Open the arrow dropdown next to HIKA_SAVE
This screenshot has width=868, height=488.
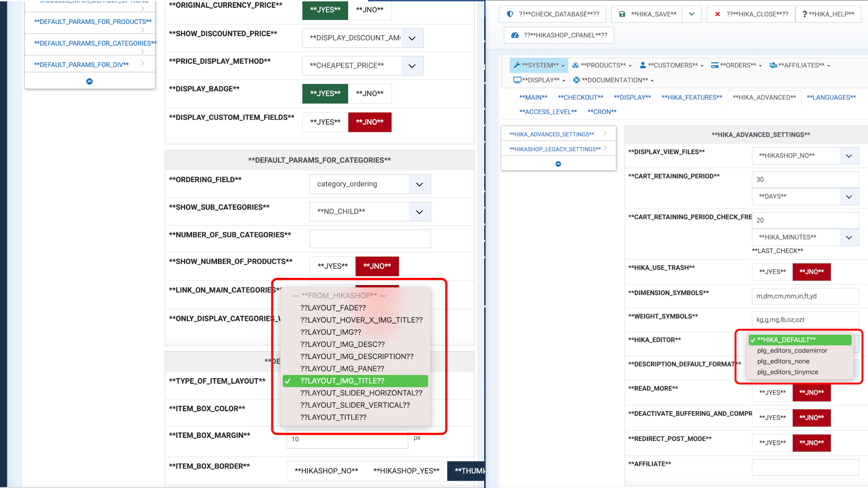(x=692, y=14)
